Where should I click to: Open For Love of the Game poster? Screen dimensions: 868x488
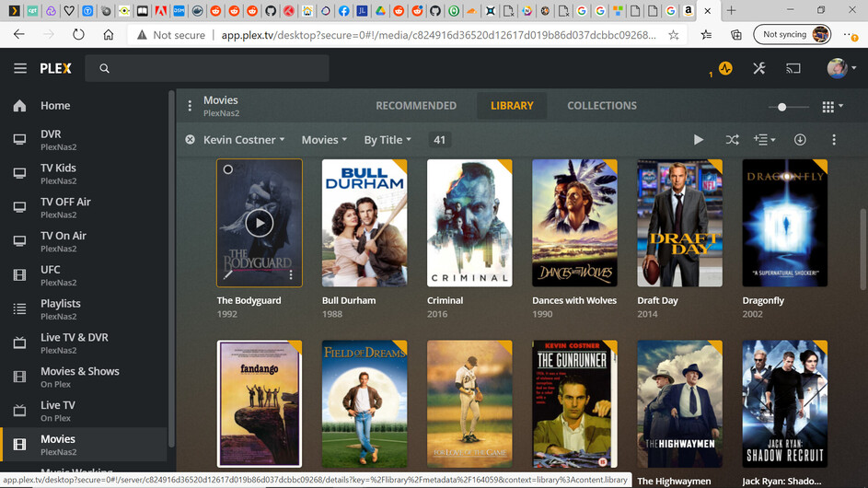coord(469,404)
